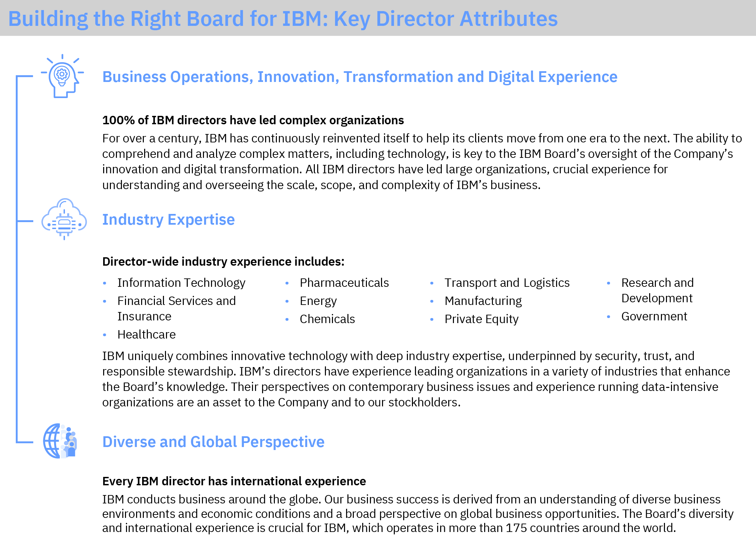Click the page title 'Building the Right Board for IBM'

(x=283, y=18)
